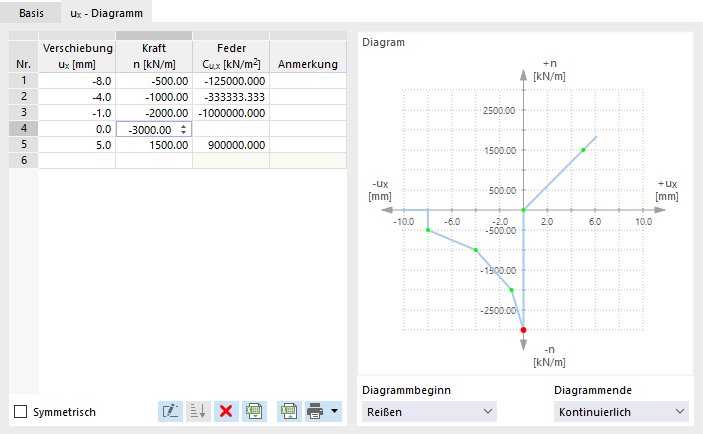Click spring cell with value 900000.000
The height and width of the screenshot is (434, 703).
pyautogui.click(x=231, y=145)
